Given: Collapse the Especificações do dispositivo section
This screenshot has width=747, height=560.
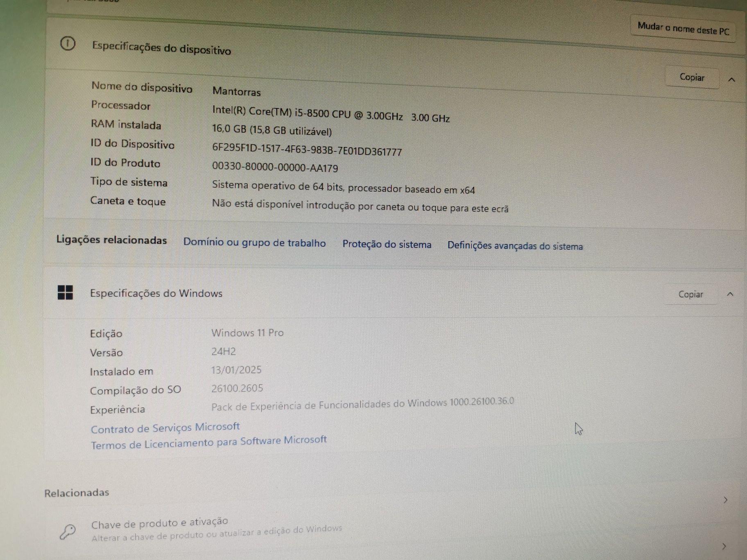Looking at the screenshot, I should coord(731,79).
